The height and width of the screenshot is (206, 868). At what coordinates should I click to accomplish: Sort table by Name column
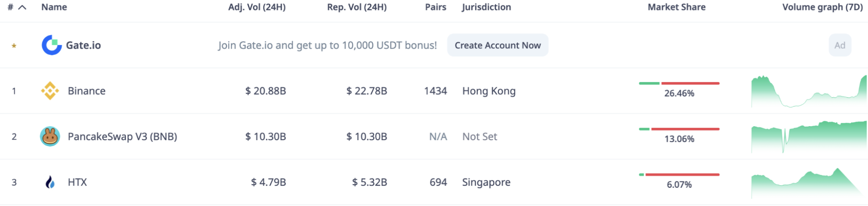(x=54, y=7)
